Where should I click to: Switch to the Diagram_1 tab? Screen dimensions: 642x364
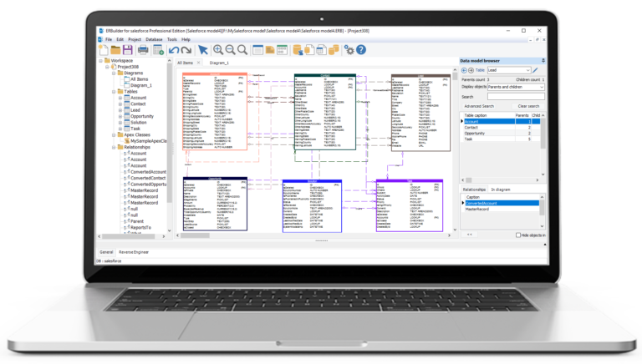[219, 63]
